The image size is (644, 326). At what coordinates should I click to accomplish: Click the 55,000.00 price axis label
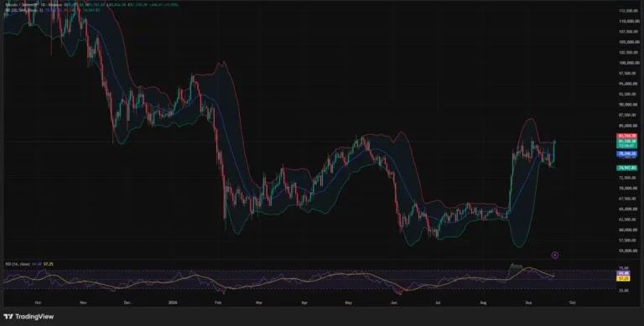(628, 251)
